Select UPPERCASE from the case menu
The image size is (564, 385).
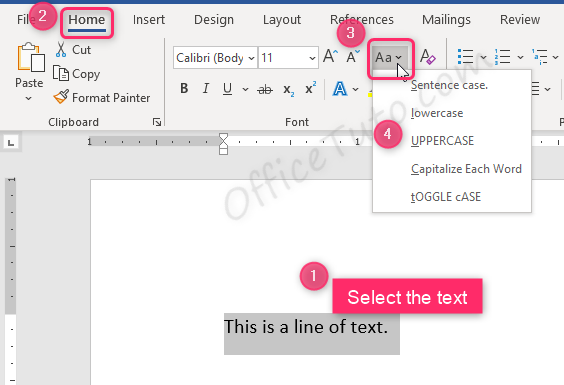coord(442,140)
